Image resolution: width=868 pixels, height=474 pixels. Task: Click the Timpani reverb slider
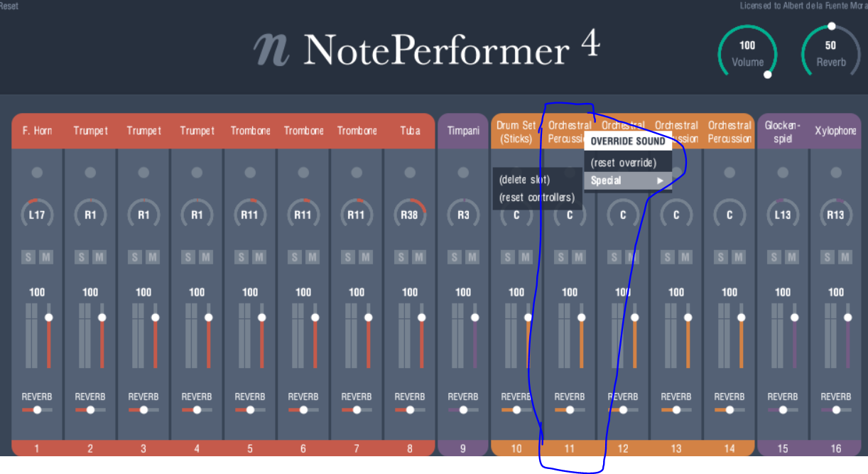463,410
